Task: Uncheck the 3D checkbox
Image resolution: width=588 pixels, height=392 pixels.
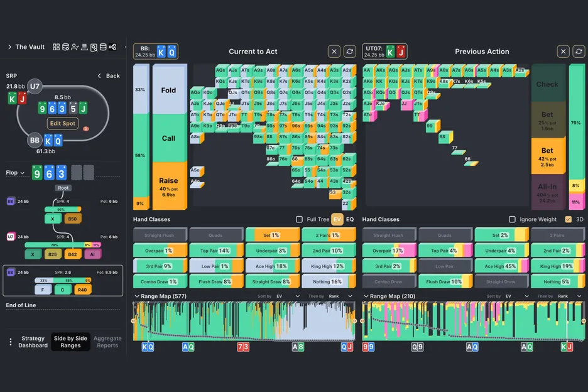Action: [568, 219]
